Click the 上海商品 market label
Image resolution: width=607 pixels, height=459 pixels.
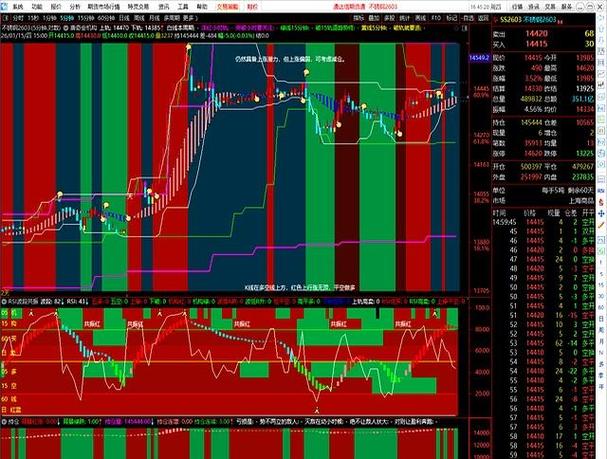[581, 200]
